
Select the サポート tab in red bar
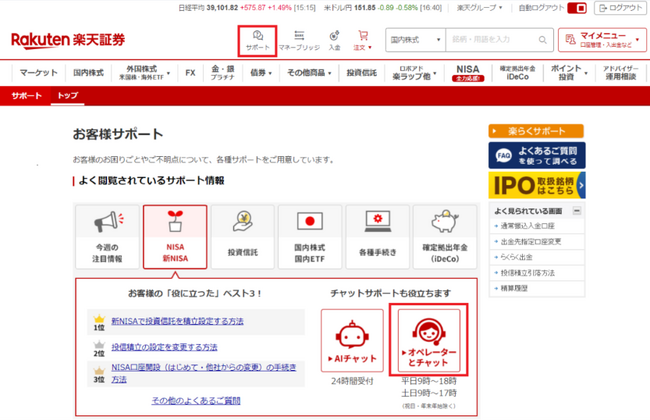coord(27,96)
